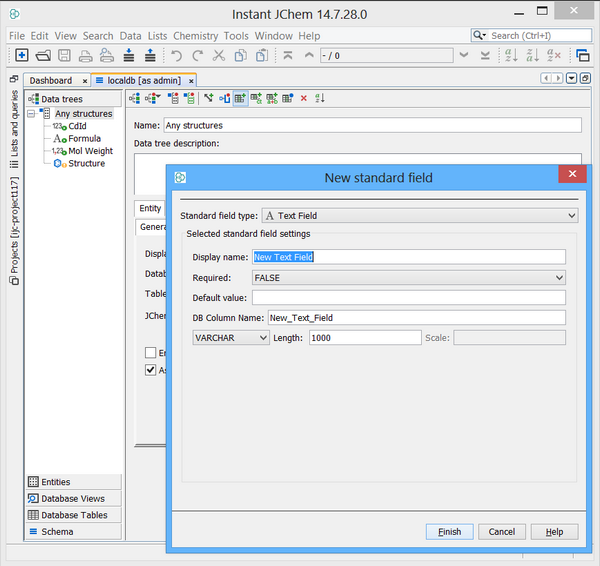Select Mol Weight in the data tree

point(90,151)
